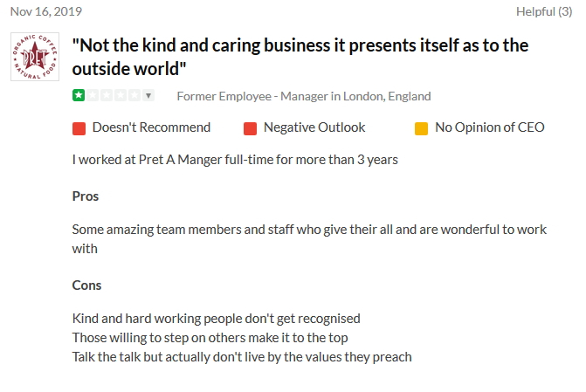The width and height of the screenshot is (586, 392).
Task: Click the first green filled star
Action: (x=79, y=95)
